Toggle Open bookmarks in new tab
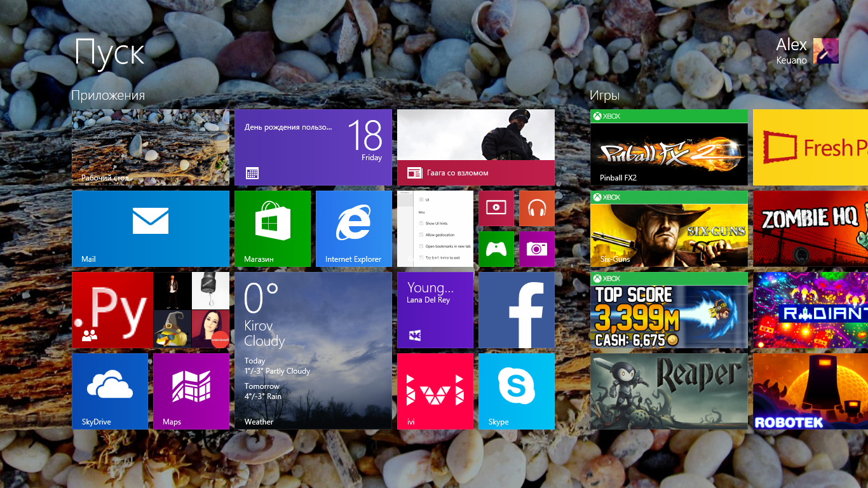Image resolution: width=868 pixels, height=488 pixels. pyautogui.click(x=420, y=248)
